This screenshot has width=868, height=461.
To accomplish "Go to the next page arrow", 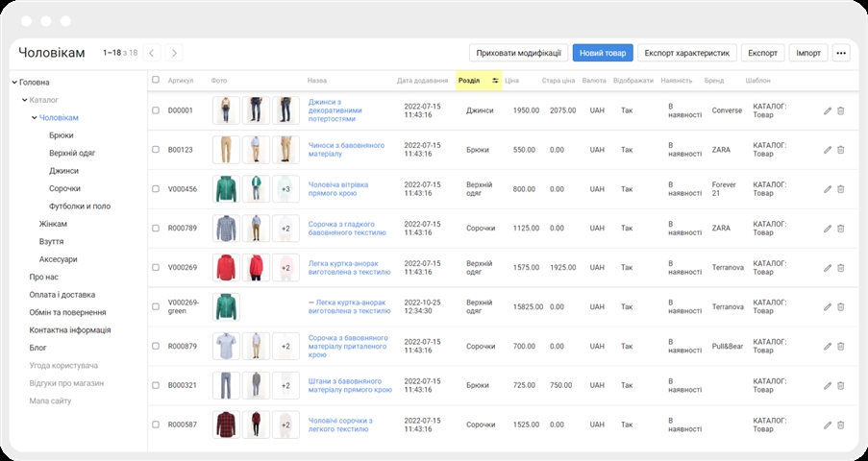I will (x=174, y=53).
